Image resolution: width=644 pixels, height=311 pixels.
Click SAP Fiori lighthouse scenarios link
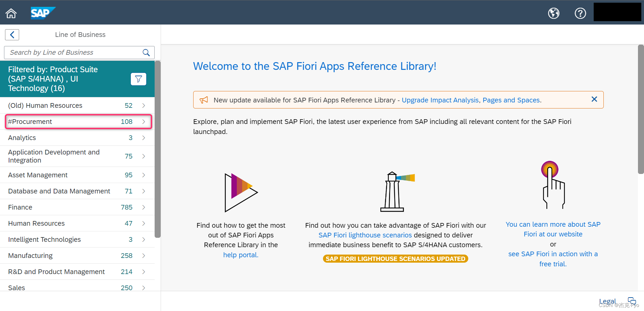coord(365,235)
